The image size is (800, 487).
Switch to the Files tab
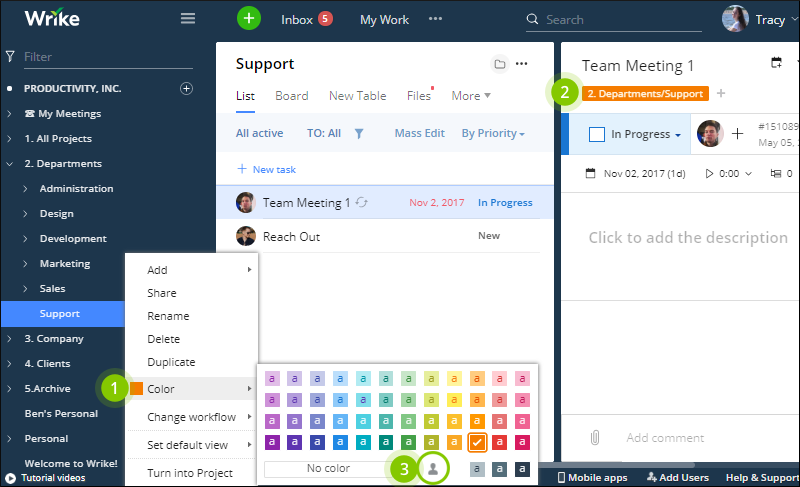419,96
